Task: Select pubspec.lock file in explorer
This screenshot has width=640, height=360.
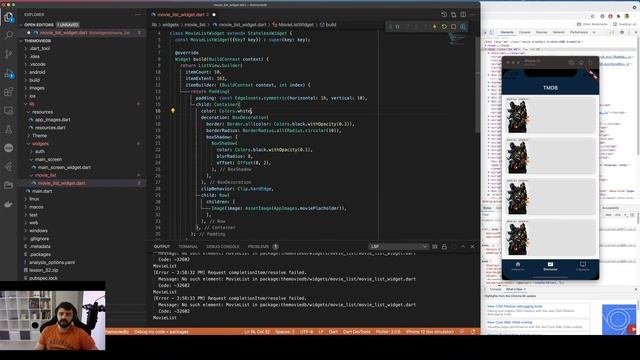Action: 43,278
